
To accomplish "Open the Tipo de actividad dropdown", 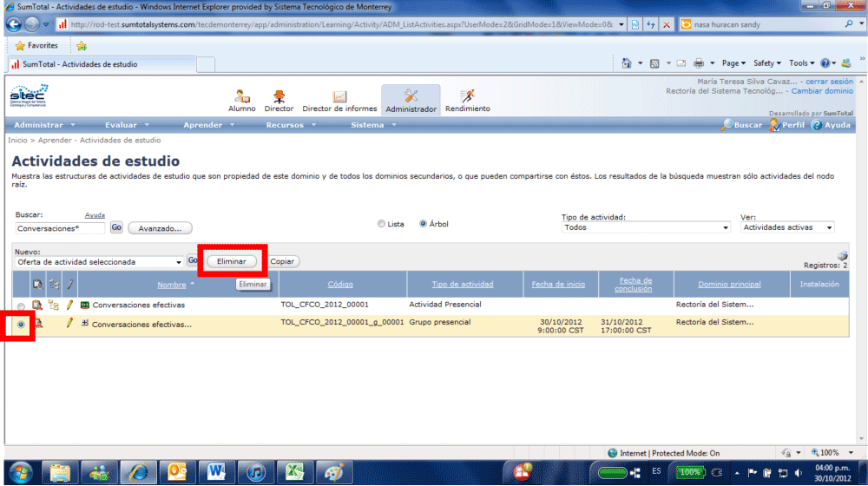I will (646, 227).
